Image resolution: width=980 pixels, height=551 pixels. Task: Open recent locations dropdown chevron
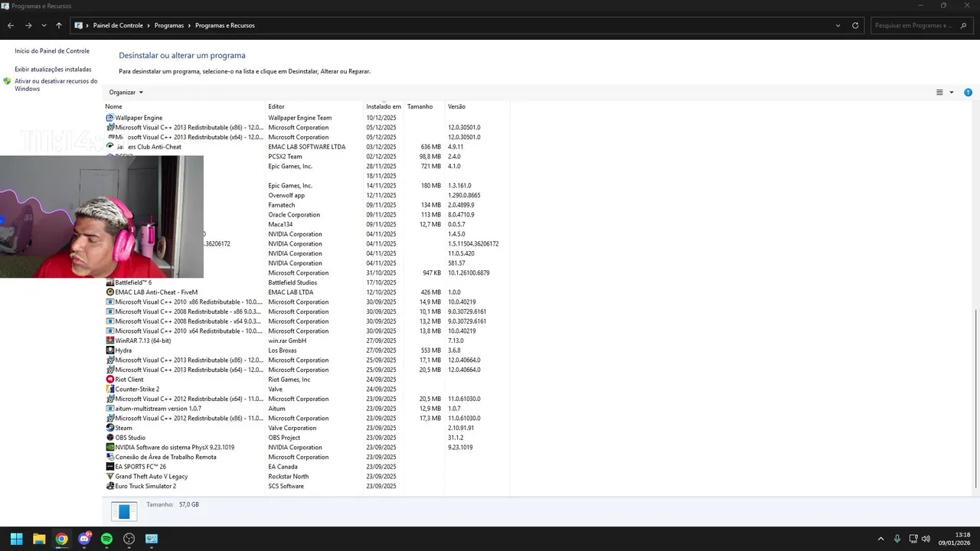point(44,25)
